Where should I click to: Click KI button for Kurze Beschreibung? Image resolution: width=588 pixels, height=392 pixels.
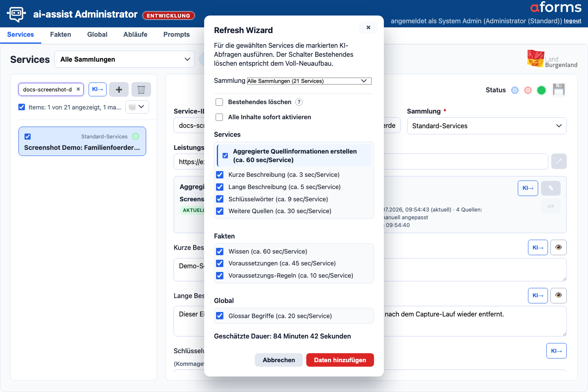click(x=538, y=247)
